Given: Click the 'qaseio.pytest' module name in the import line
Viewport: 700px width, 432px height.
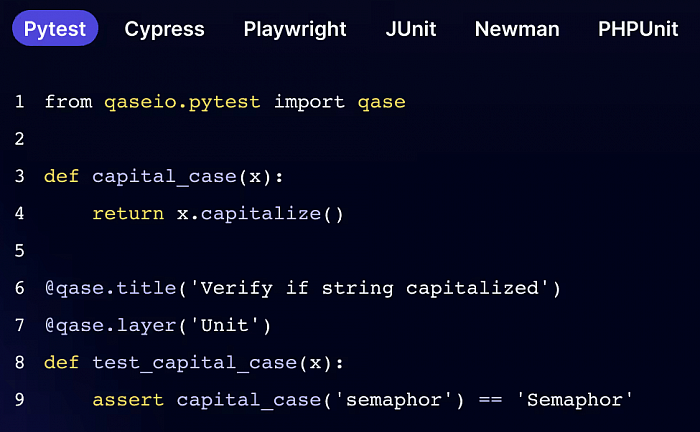Looking at the screenshot, I should [183, 102].
